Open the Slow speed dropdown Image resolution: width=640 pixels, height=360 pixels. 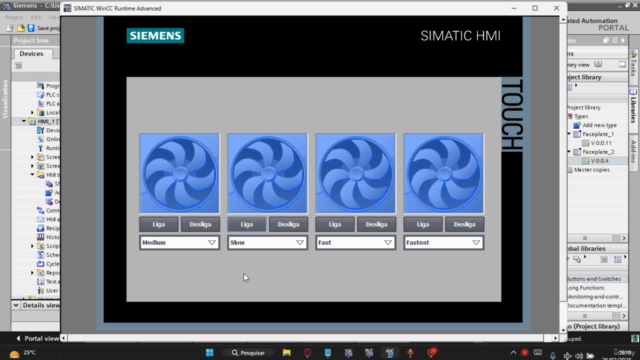(x=267, y=242)
